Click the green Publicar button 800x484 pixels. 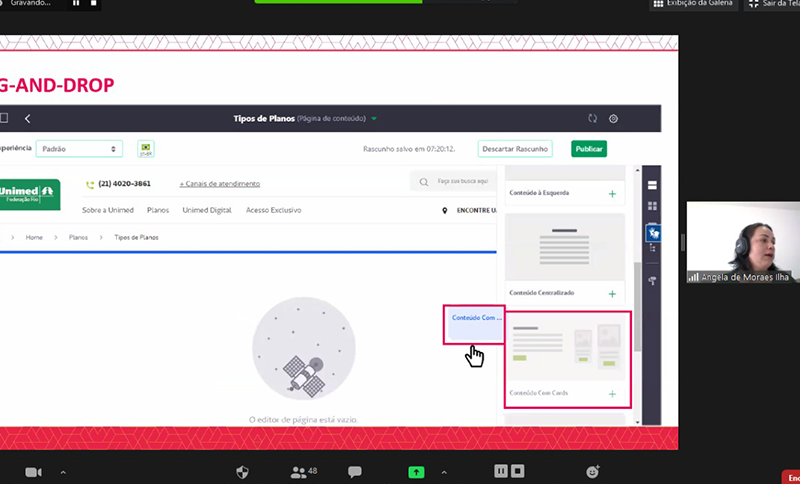pos(589,149)
